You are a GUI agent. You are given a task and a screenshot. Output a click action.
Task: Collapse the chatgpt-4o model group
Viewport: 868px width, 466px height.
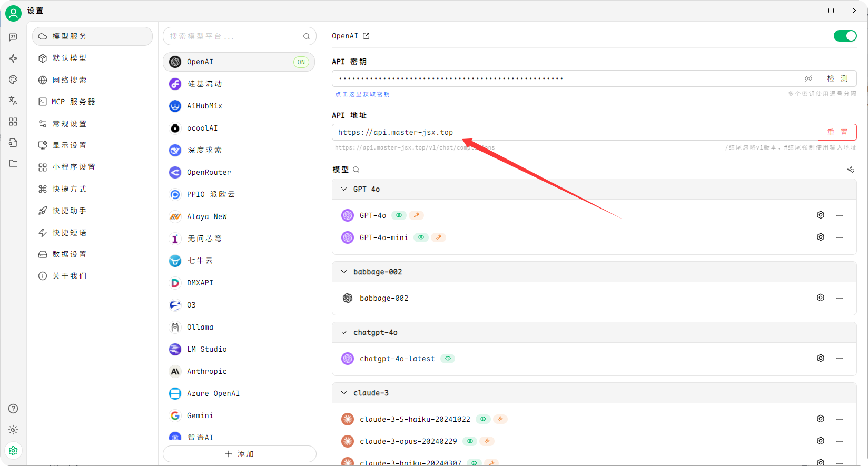[x=344, y=332]
